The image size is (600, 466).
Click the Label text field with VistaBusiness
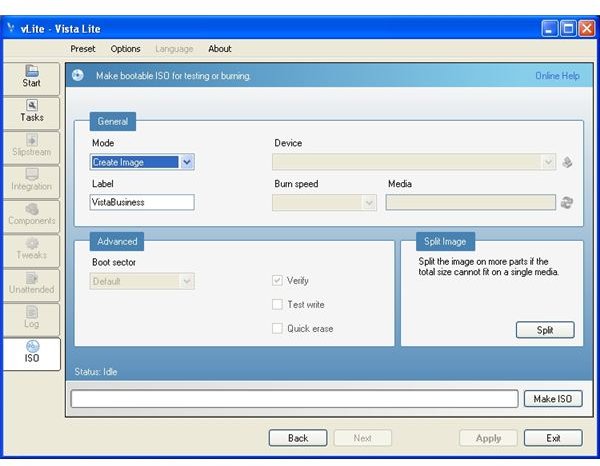click(142, 202)
